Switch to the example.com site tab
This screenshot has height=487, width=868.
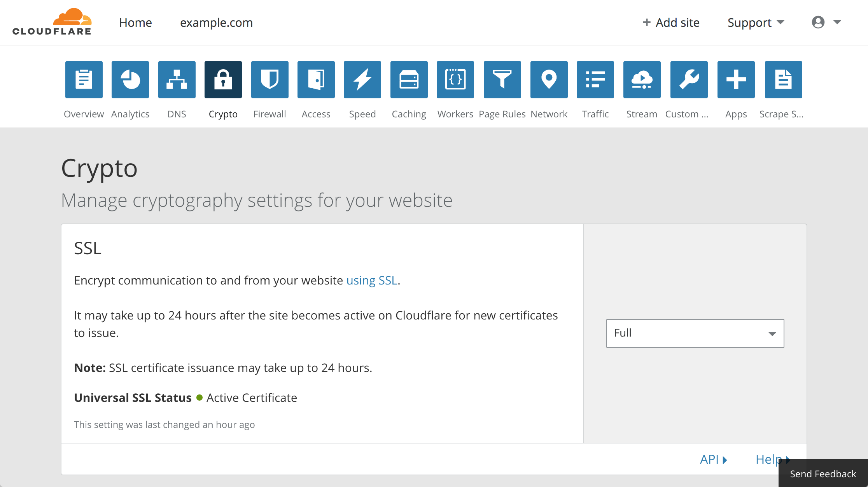pyautogui.click(x=217, y=22)
